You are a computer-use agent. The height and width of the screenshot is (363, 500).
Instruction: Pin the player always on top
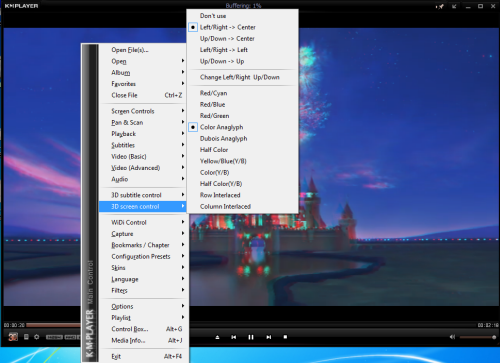point(440,6)
